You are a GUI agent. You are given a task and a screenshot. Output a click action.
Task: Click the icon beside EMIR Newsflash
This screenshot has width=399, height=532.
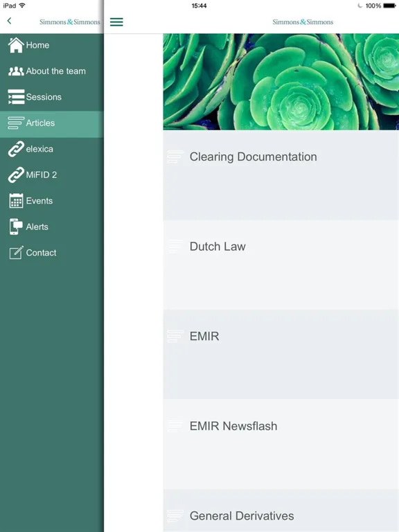coord(175,426)
